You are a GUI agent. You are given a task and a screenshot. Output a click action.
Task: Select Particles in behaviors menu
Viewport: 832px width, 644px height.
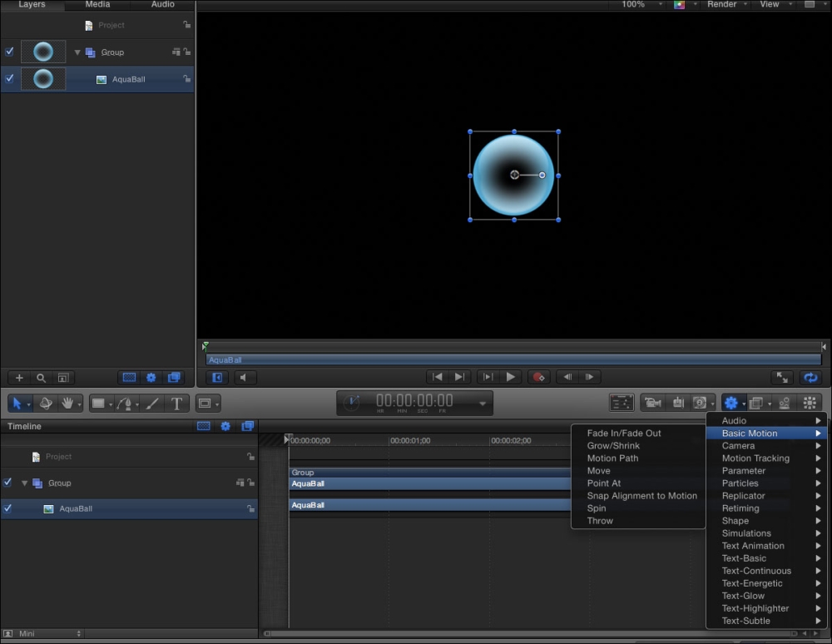pos(740,483)
